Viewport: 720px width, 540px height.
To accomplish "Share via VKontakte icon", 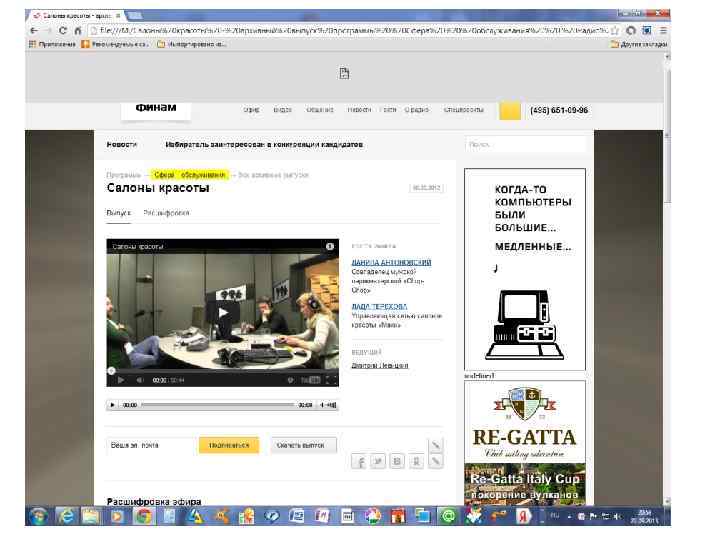I will pos(397,461).
